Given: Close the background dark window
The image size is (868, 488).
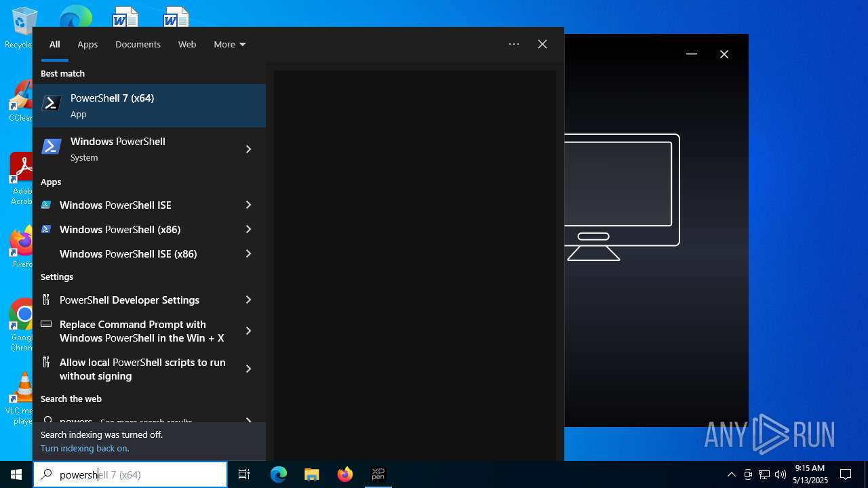Looking at the screenshot, I should [x=724, y=54].
